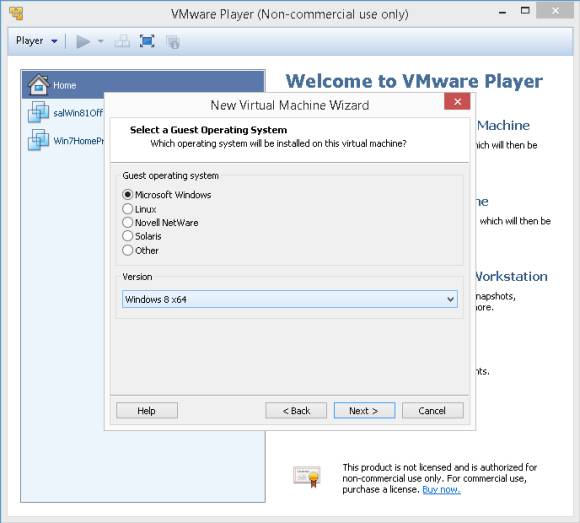Click the 'Select a Guest Operating System' title
The height and width of the screenshot is (523, 580).
point(208,130)
